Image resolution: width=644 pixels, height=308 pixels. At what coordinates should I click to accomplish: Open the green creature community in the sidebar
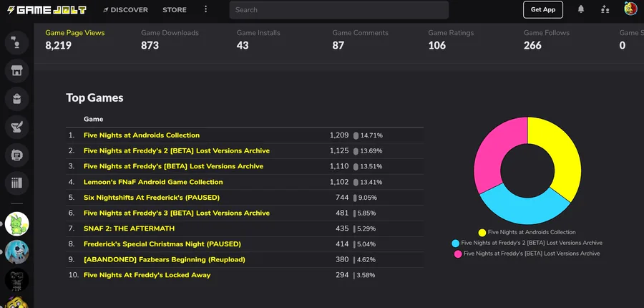[16, 223]
